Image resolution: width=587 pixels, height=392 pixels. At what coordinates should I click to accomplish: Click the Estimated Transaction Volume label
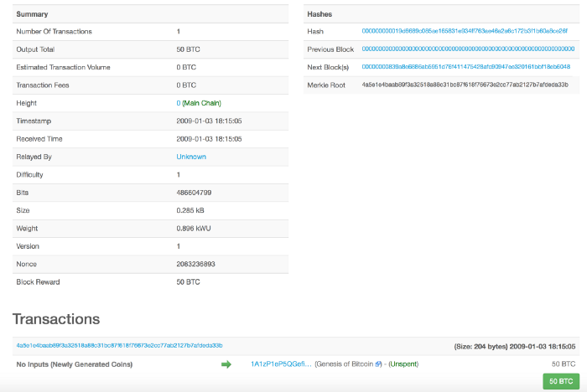click(63, 67)
